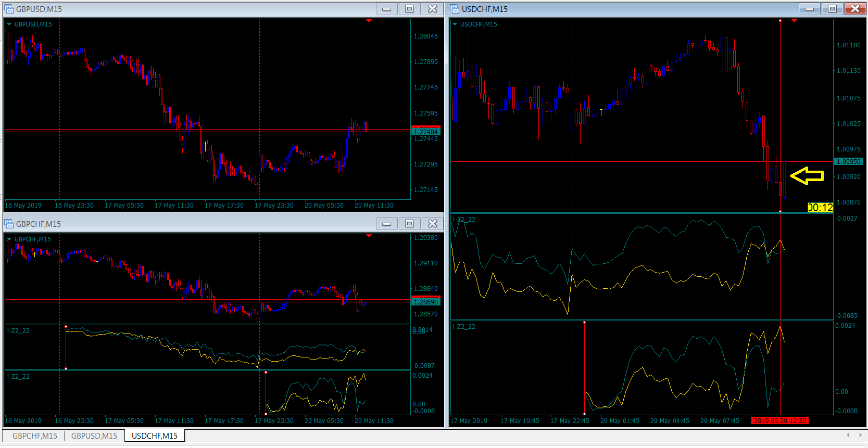Image resolution: width=868 pixels, height=448 pixels.
Task: Click the GBPCHF,M15 window title icon
Action: point(9,224)
